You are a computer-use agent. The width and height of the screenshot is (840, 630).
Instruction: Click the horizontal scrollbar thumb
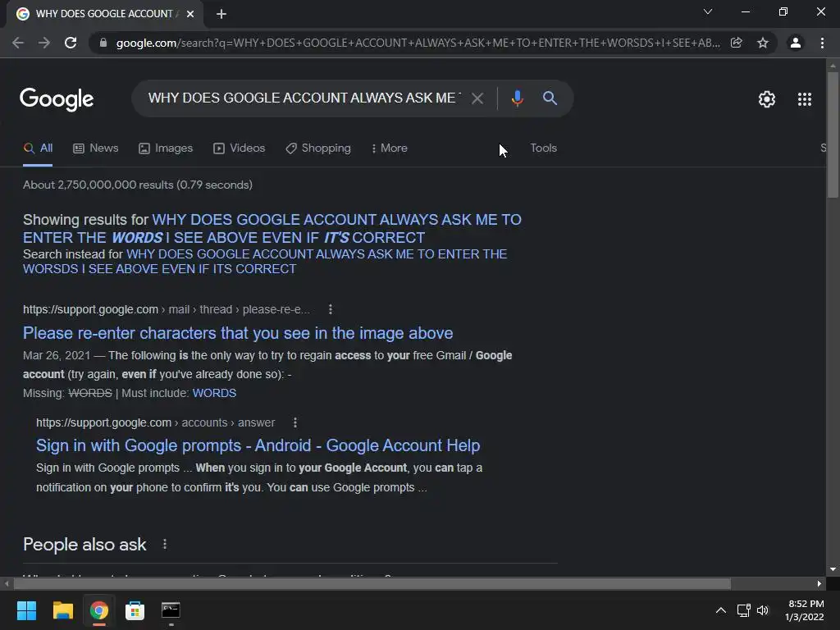[x=372, y=583]
